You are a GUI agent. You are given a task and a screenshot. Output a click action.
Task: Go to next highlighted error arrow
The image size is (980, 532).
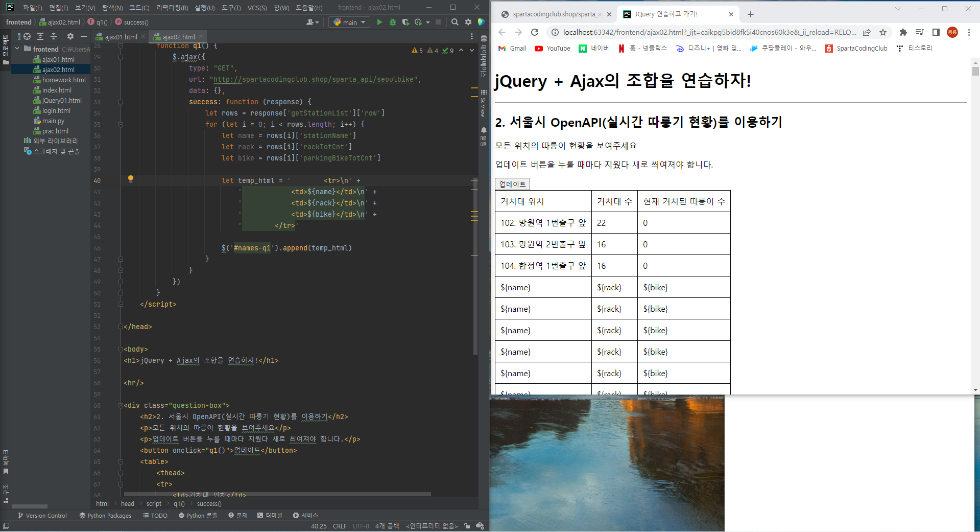(x=472, y=50)
